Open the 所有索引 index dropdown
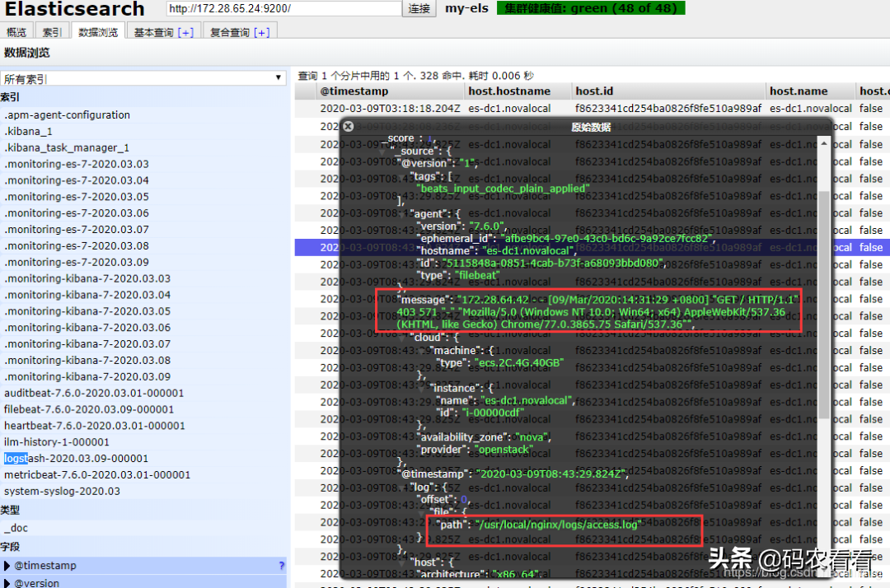Screen dimensions: 890x588 tap(143, 78)
